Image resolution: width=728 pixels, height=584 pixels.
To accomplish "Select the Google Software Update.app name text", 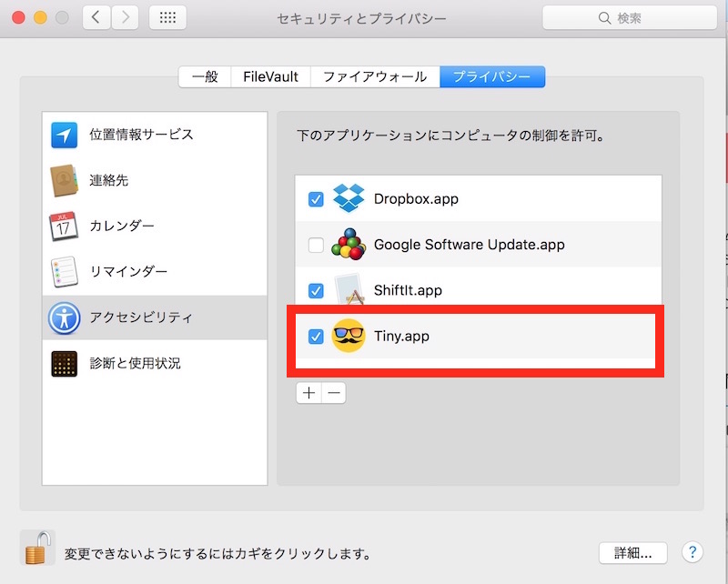I will click(469, 245).
